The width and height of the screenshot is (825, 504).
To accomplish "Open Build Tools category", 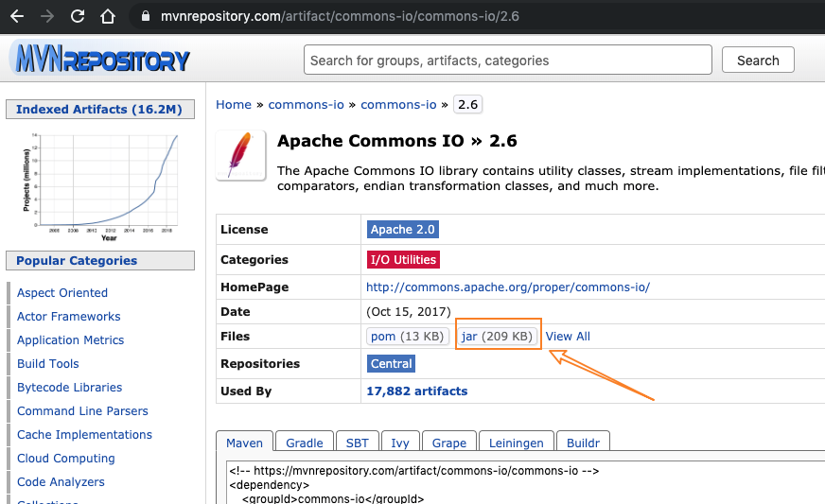I will 48,363.
